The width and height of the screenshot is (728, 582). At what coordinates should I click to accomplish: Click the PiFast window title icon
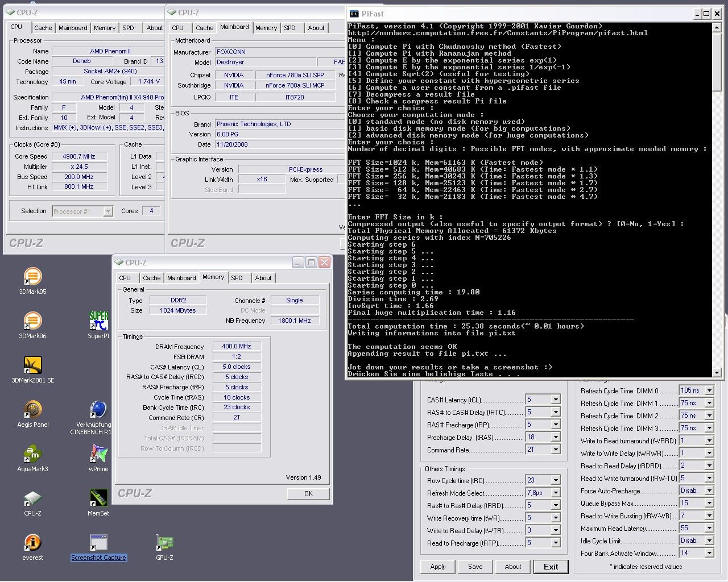[354, 14]
